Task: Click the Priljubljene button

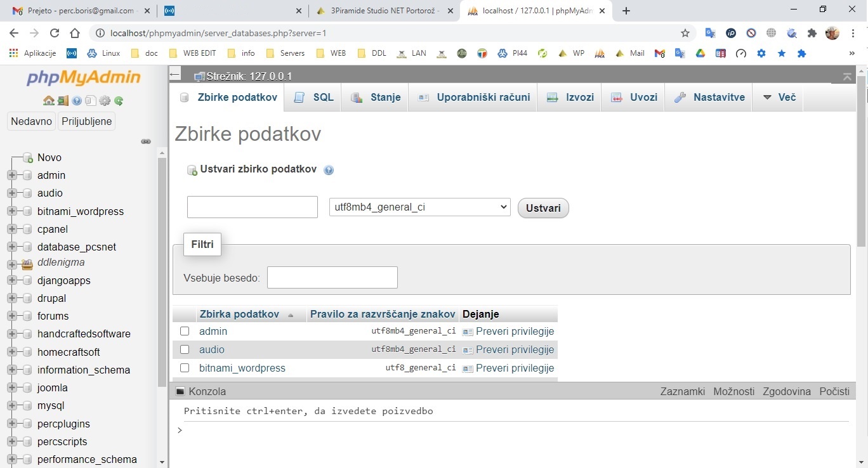Action: [86, 121]
